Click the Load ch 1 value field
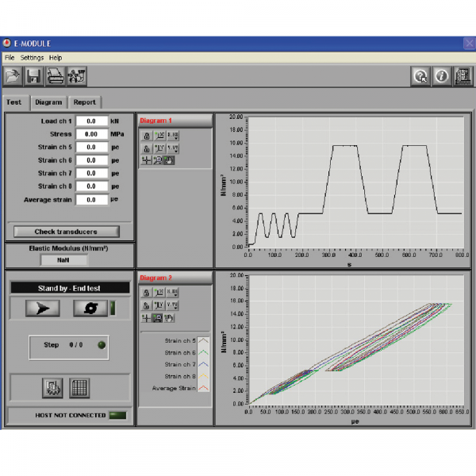This screenshot has width=476, height=476. (92, 121)
